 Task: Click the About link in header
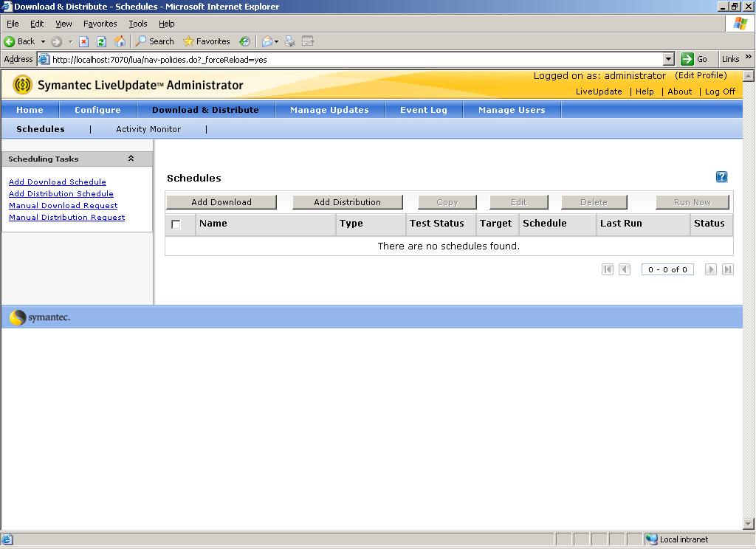pos(680,91)
